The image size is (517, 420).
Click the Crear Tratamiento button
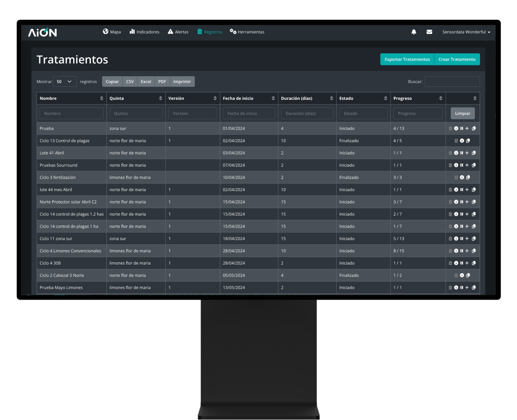click(457, 59)
